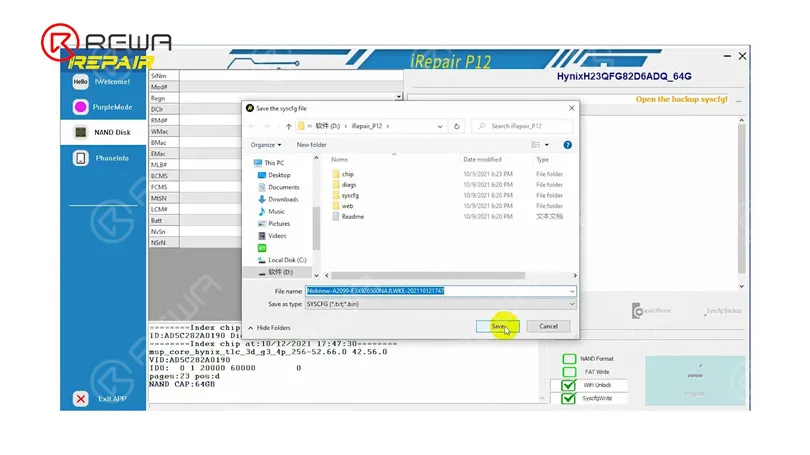Click the File name input field

point(441,291)
